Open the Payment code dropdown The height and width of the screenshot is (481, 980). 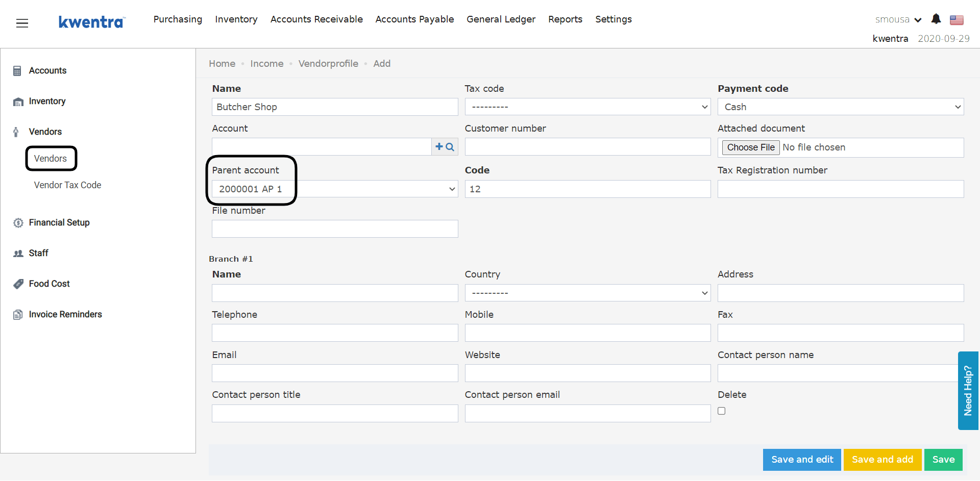pos(841,107)
